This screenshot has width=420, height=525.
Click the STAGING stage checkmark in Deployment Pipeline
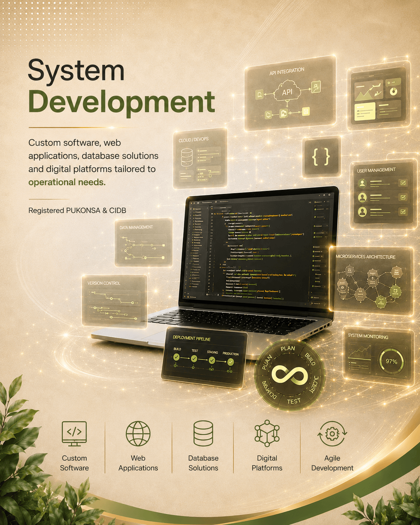pos(212,360)
